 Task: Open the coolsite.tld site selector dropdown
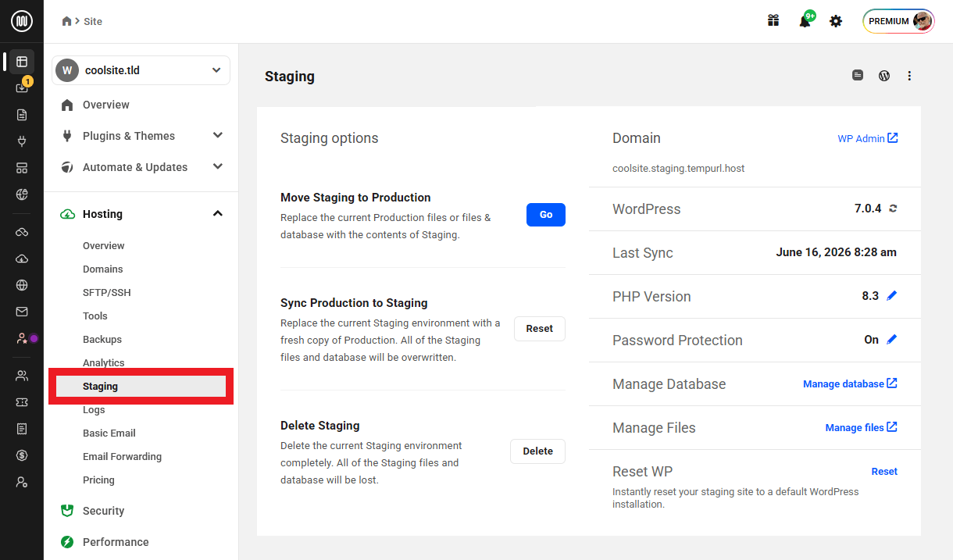[x=141, y=70]
